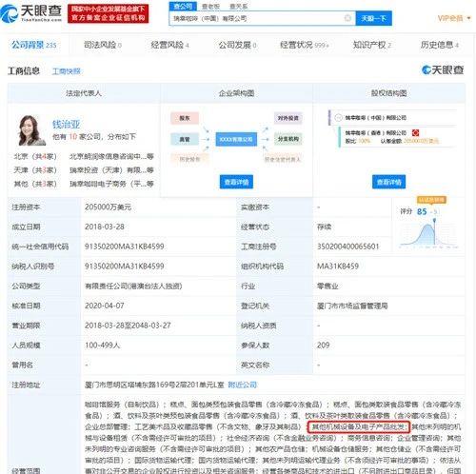Click the 高管 box in structure diagram
The image size is (476, 474).
click(x=185, y=139)
